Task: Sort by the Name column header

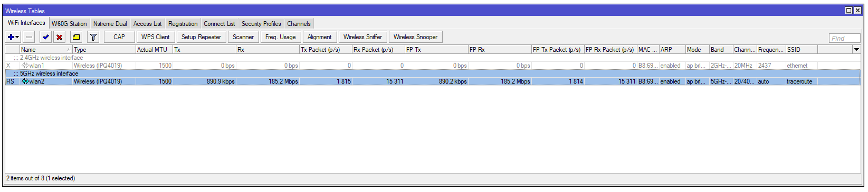Action: (46, 50)
